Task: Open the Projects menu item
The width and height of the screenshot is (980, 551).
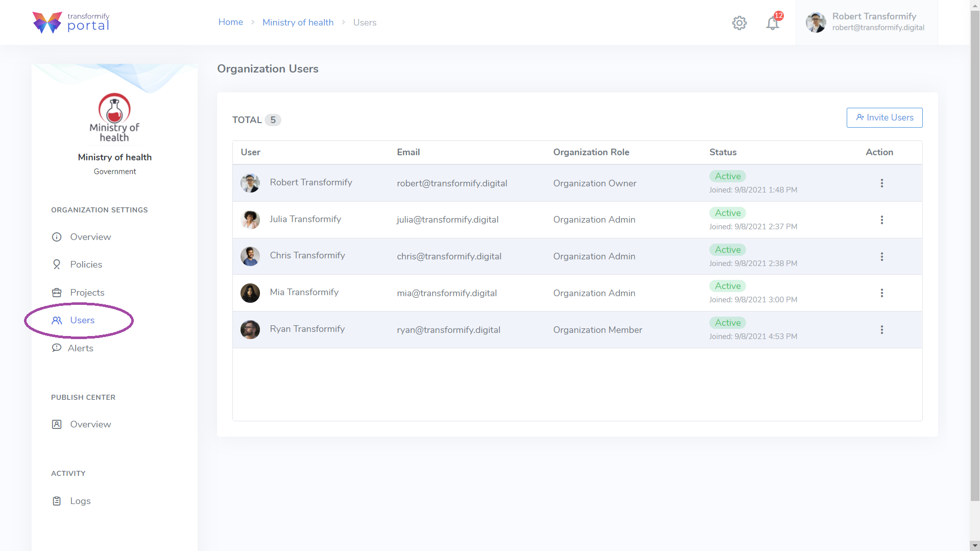Action: pos(78,293)
